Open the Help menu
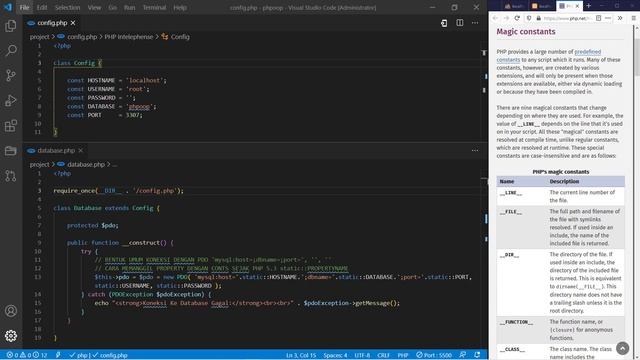 180,7
